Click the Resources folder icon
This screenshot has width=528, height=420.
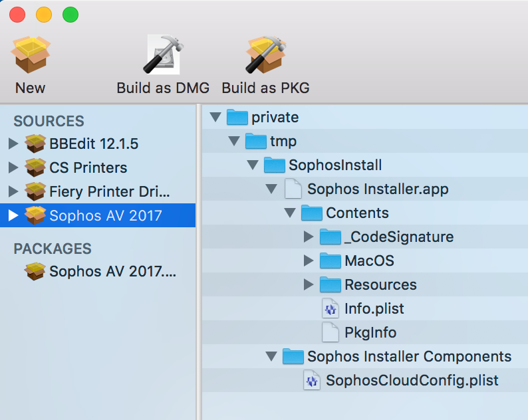[330, 284]
